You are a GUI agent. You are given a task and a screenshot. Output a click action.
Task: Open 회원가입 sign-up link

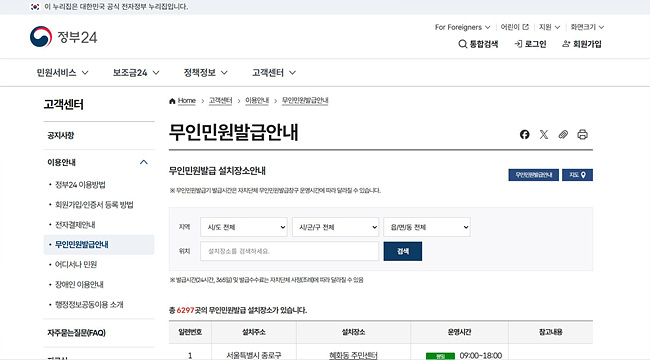[582, 44]
